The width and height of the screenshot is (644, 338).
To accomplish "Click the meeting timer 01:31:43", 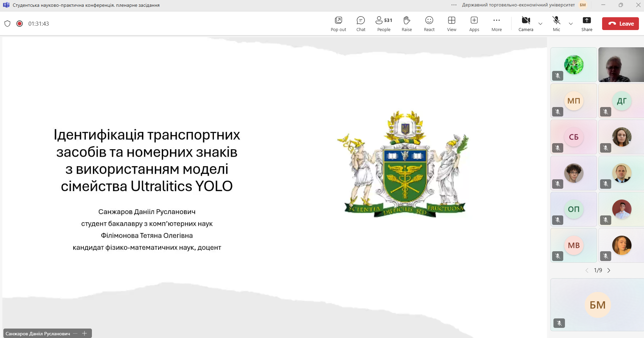I will tap(39, 24).
